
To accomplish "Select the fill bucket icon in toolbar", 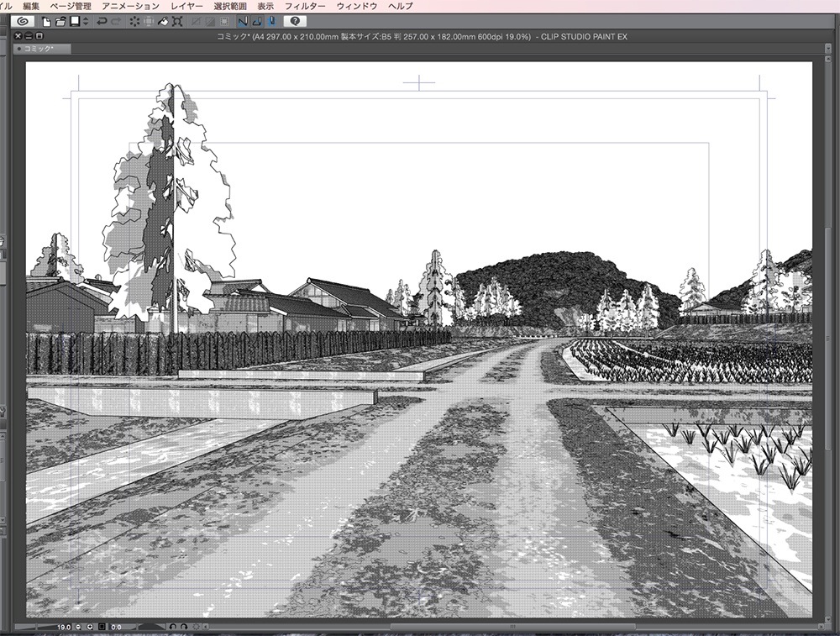I will click(x=162, y=21).
